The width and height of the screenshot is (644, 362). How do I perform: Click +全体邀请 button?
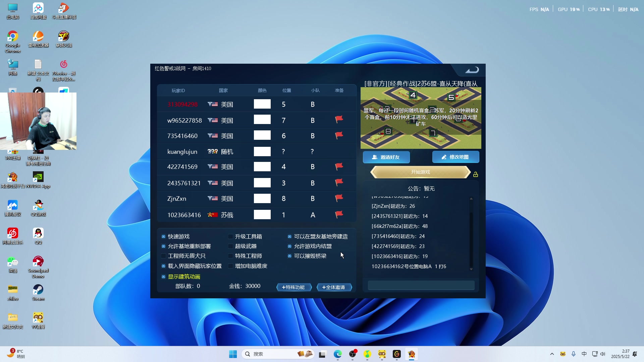click(x=334, y=287)
